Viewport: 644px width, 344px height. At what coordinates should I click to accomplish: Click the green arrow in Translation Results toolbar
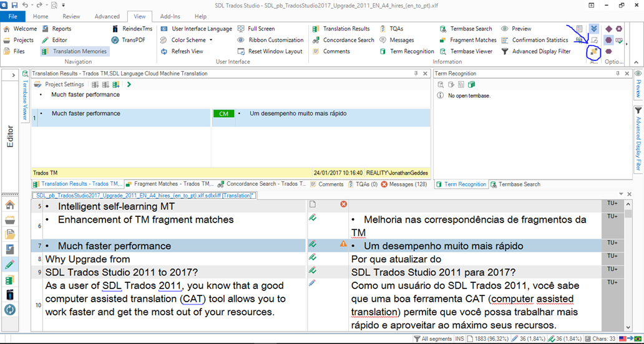tap(129, 85)
